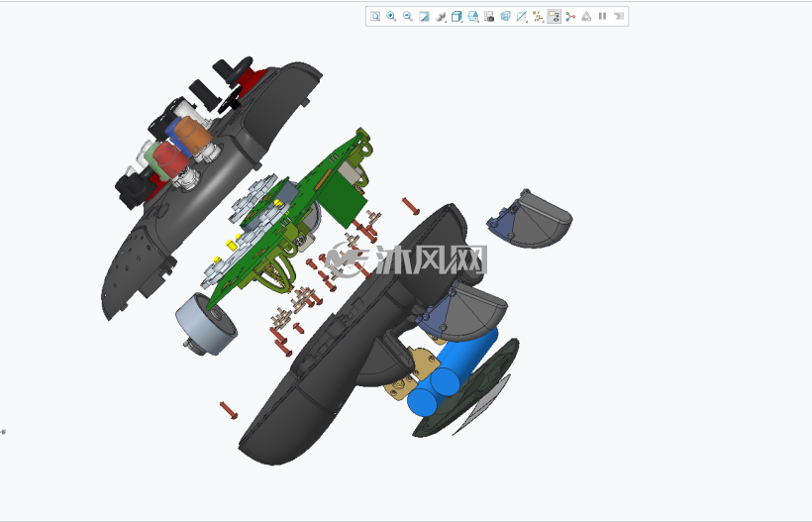Open the Saved Orientations icon
Screen dimensions: 812x522
pos(472,17)
